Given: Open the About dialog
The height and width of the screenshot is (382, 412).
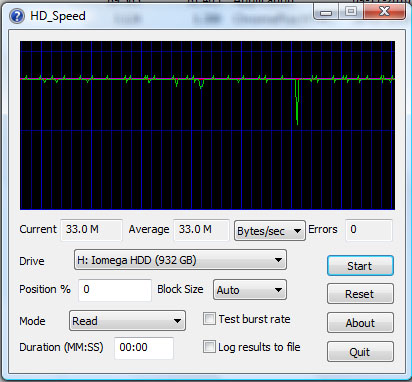Looking at the screenshot, I should click(x=360, y=323).
